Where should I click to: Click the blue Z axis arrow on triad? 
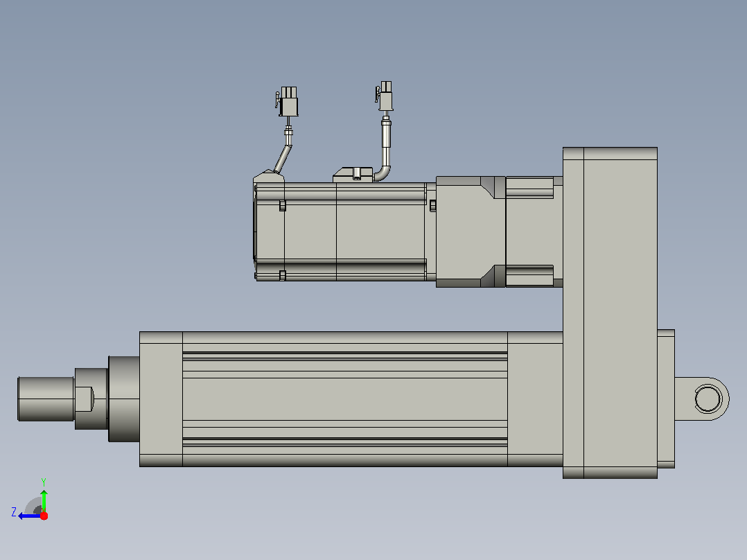tap(28, 516)
